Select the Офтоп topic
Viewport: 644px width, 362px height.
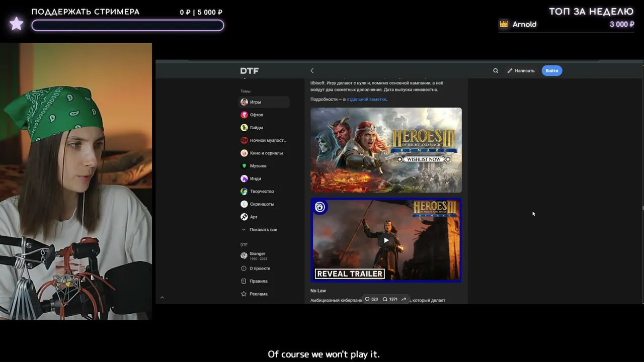coord(264,115)
